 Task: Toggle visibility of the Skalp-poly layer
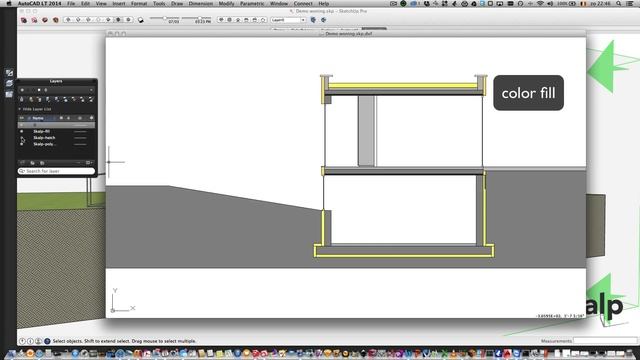22,144
